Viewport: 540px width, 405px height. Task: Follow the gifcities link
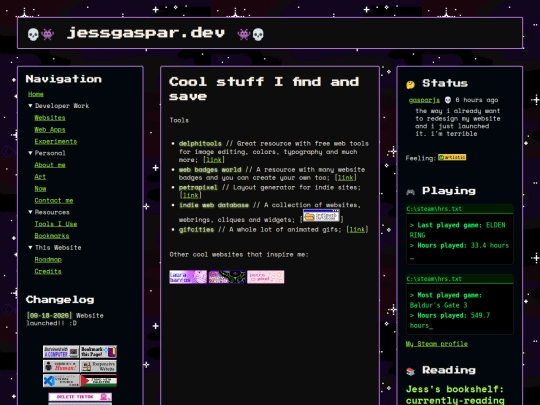[x=357, y=229]
